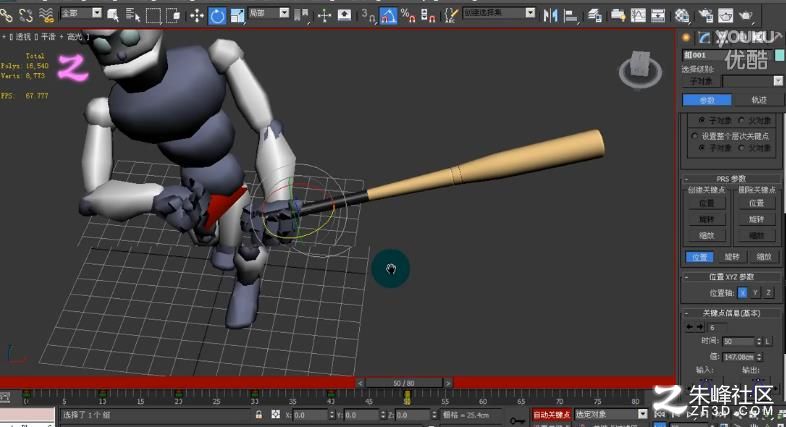Open the Schematic View icon
Image resolution: width=786 pixels, height=427 pixels.
(658, 16)
